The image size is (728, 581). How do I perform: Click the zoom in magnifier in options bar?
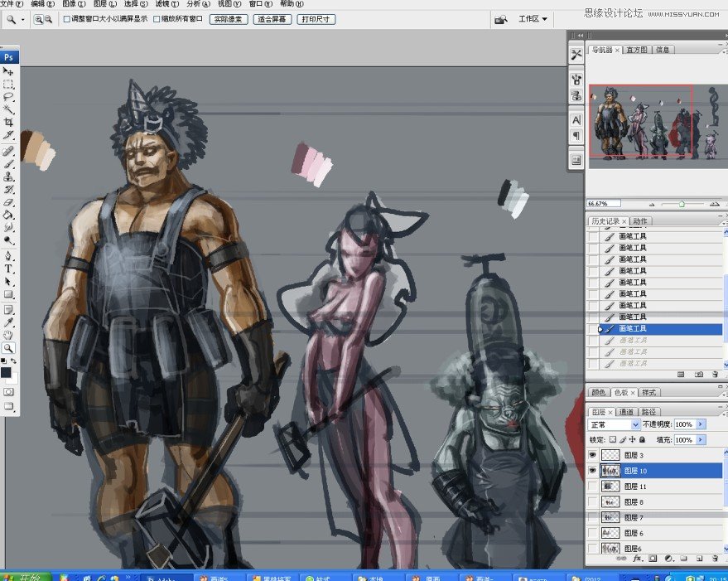tap(39, 20)
